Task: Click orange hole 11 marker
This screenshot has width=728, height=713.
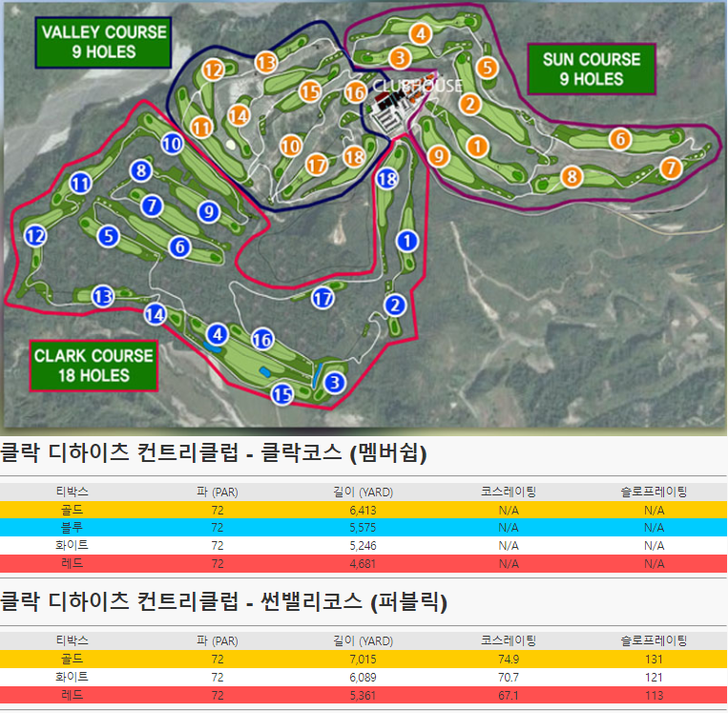Action: click(x=202, y=127)
